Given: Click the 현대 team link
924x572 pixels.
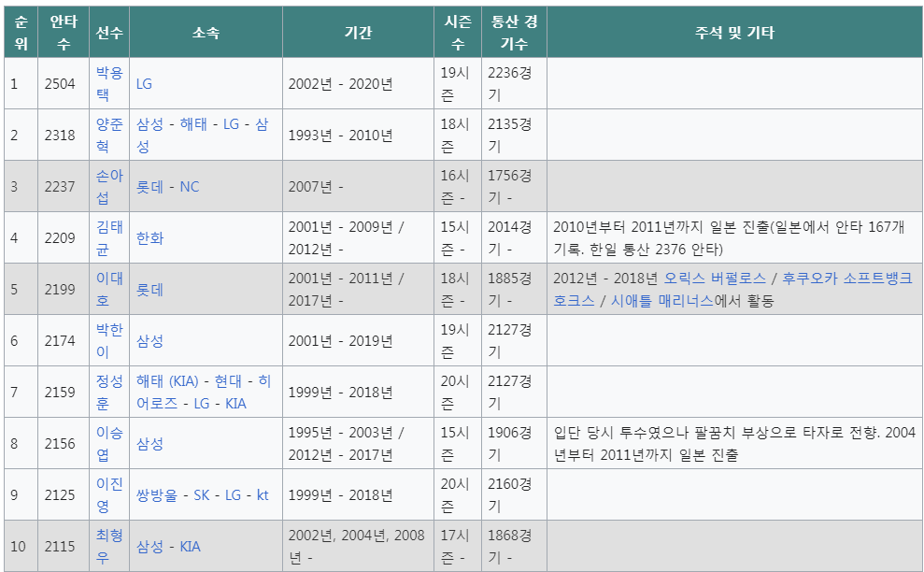Looking at the screenshot, I should 228,381.
